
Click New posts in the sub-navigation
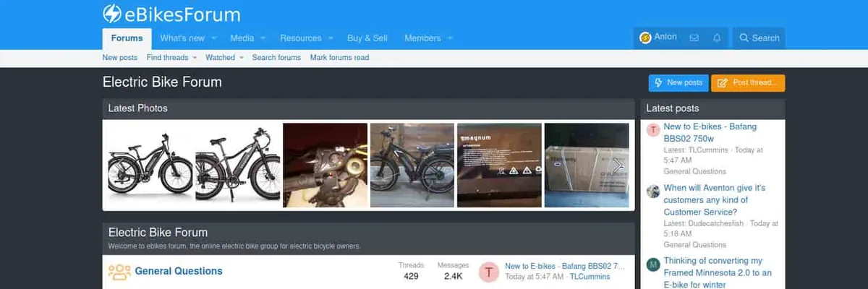coord(120,58)
